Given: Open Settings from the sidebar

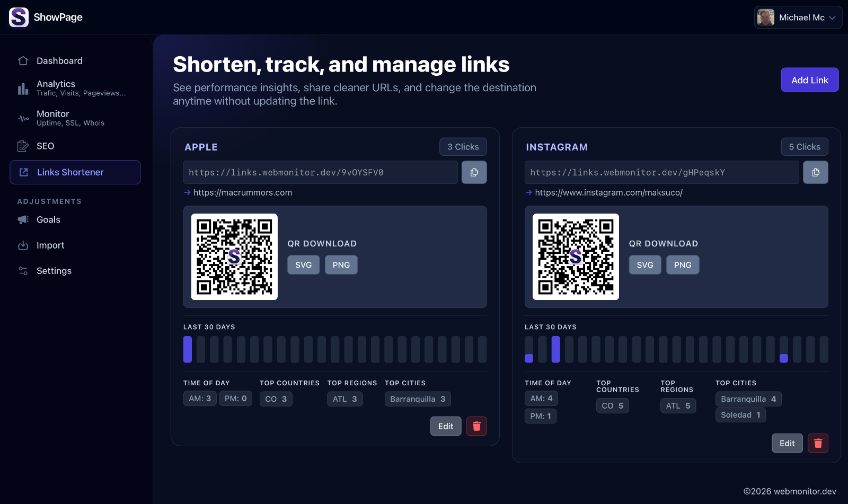Looking at the screenshot, I should (x=54, y=270).
